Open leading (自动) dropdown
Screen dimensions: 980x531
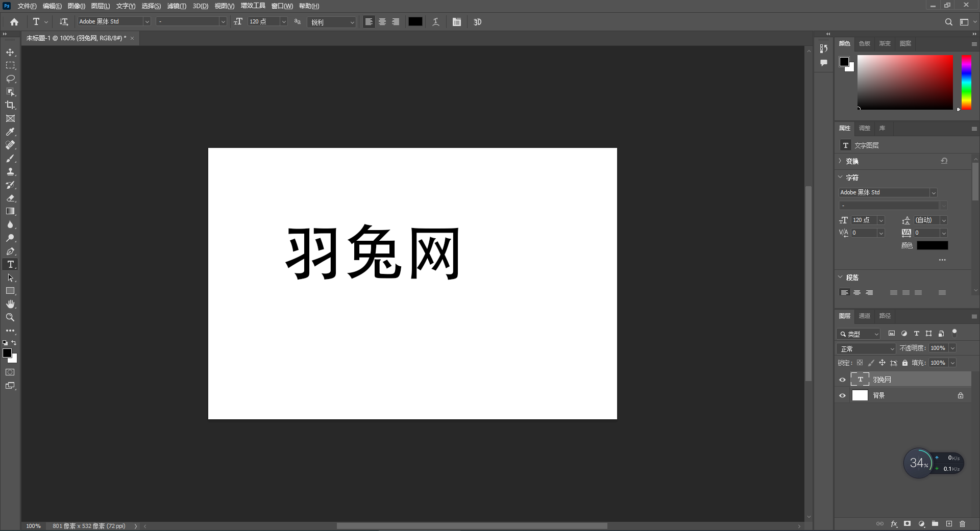click(x=943, y=220)
